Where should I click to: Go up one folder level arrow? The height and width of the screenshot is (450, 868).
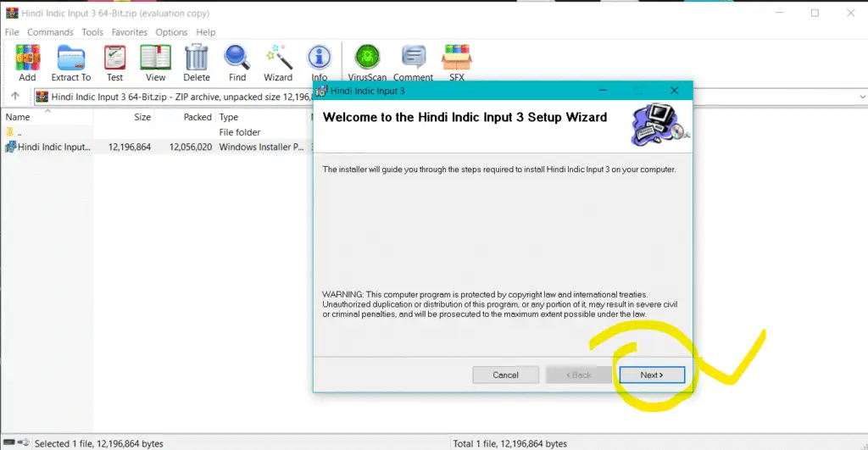click(15, 97)
